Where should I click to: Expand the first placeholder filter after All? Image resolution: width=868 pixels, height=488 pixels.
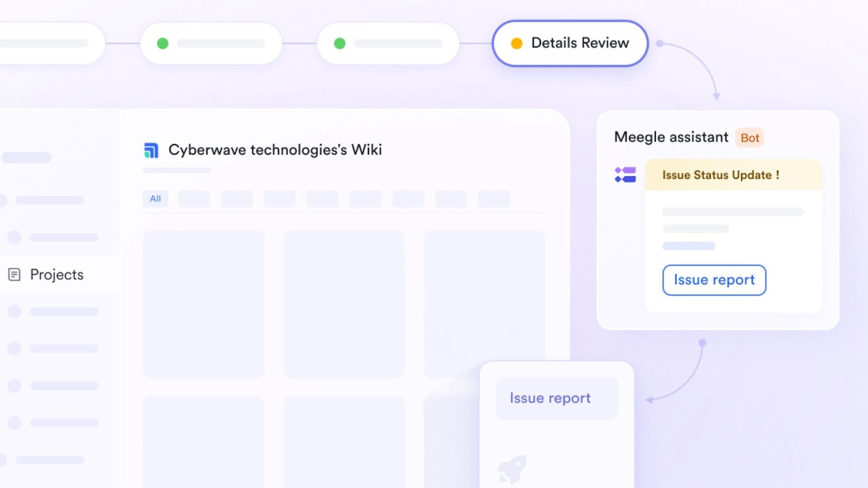194,198
